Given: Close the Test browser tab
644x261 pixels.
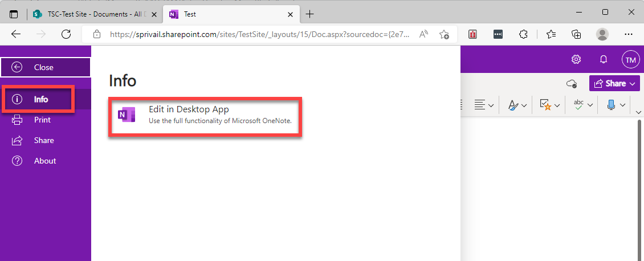Looking at the screenshot, I should point(290,14).
